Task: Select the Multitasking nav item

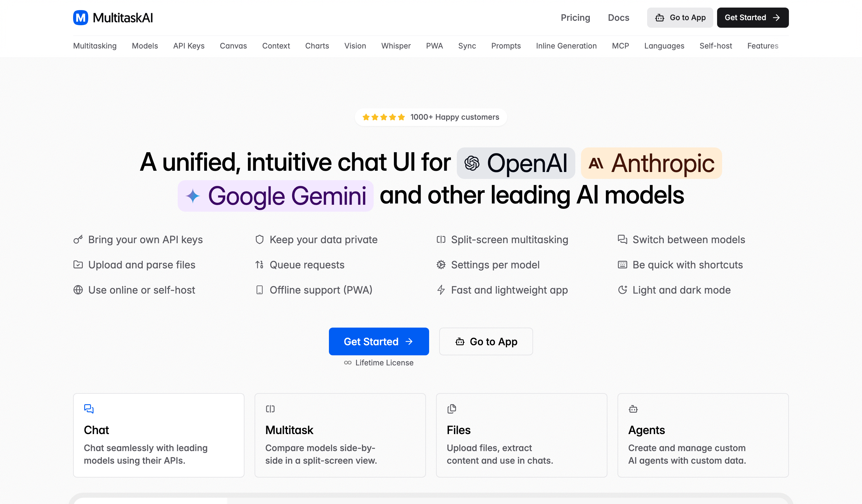Action: 95,46
